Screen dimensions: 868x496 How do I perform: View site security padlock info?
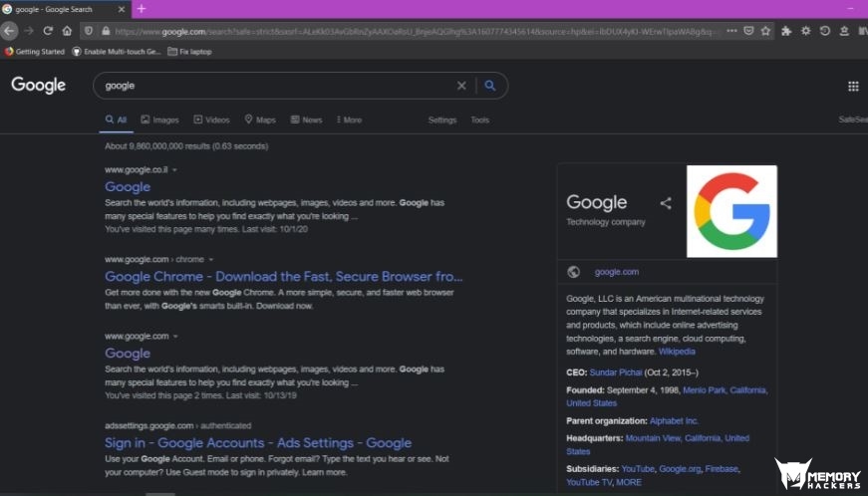(106, 31)
